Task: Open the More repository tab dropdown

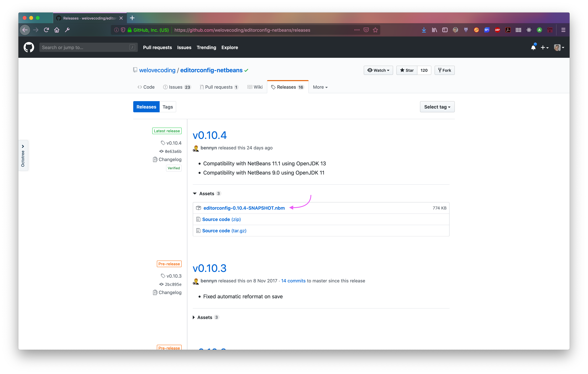Action: 320,87
